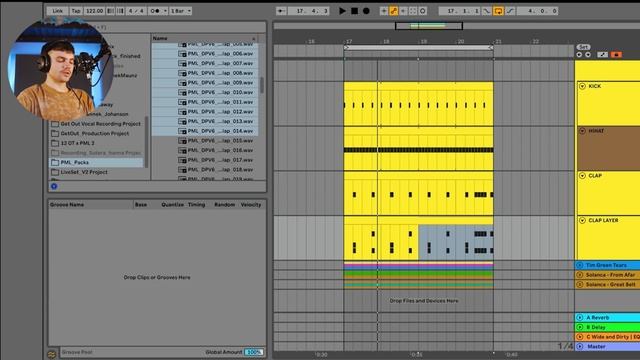
Task: Click the Tap tempo button
Action: click(76, 11)
